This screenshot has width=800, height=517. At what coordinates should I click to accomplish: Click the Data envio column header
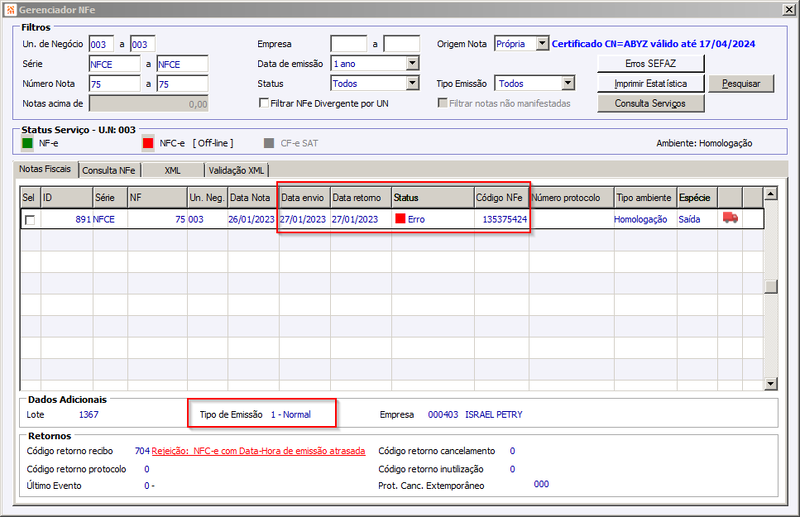coord(305,198)
